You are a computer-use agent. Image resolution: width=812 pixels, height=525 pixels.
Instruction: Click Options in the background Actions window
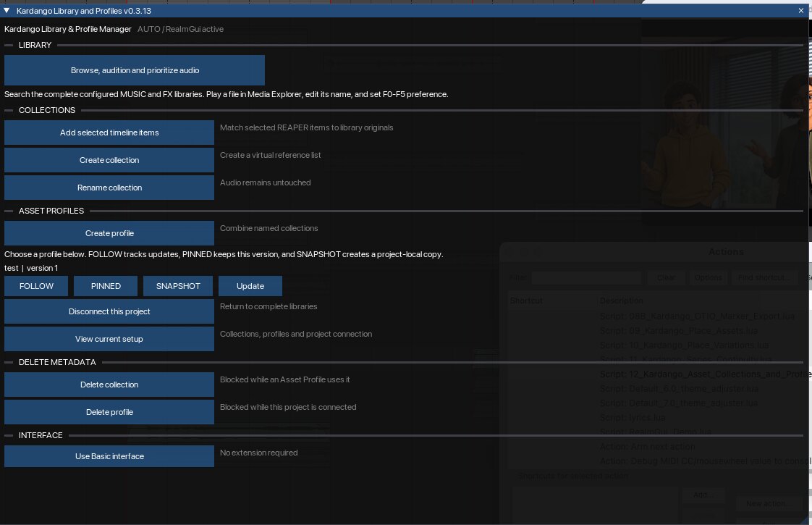[708, 278]
